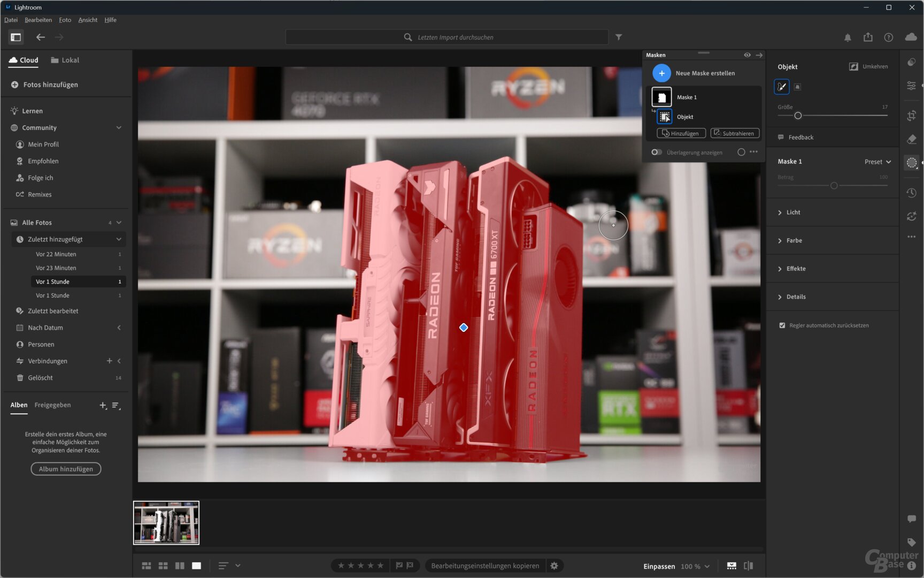Click the Umkehren invert mask toggle
This screenshot has height=578, width=924.
tap(868, 66)
